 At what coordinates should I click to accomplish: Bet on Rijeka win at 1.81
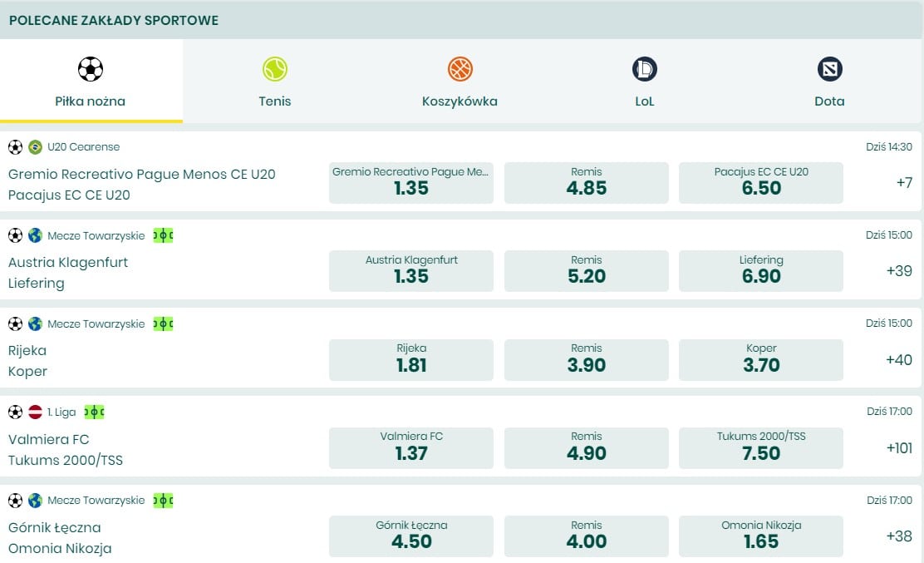click(x=410, y=359)
